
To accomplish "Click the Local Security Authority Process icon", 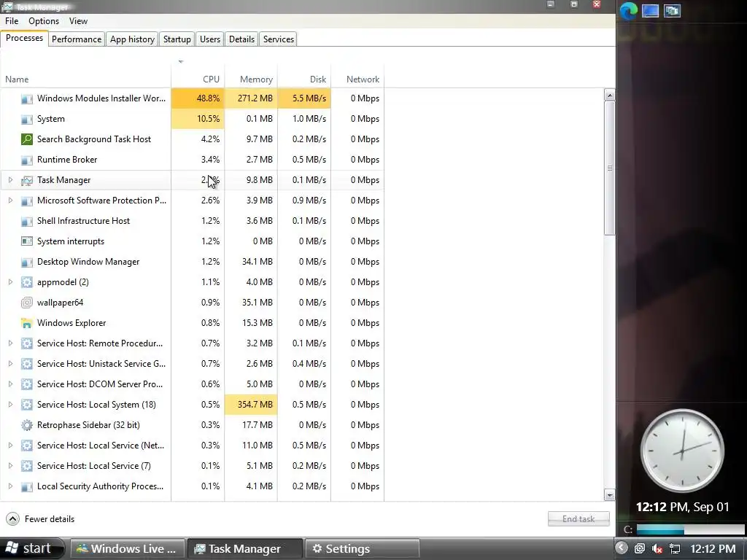I will click(27, 486).
